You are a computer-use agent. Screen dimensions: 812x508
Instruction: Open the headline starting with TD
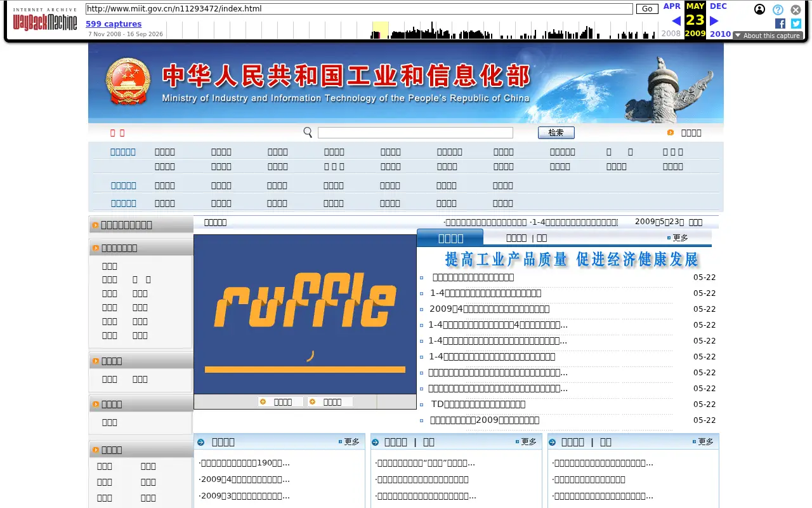click(x=478, y=404)
